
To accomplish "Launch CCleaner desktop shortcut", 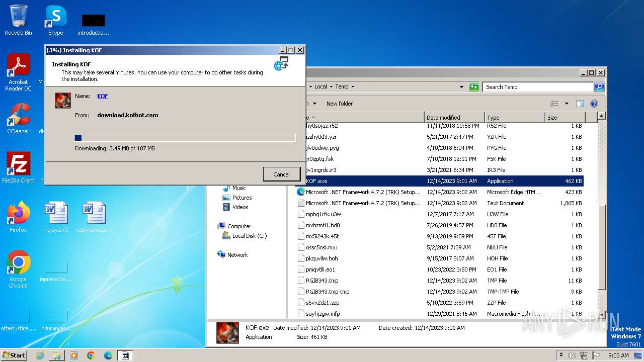I will [x=18, y=119].
